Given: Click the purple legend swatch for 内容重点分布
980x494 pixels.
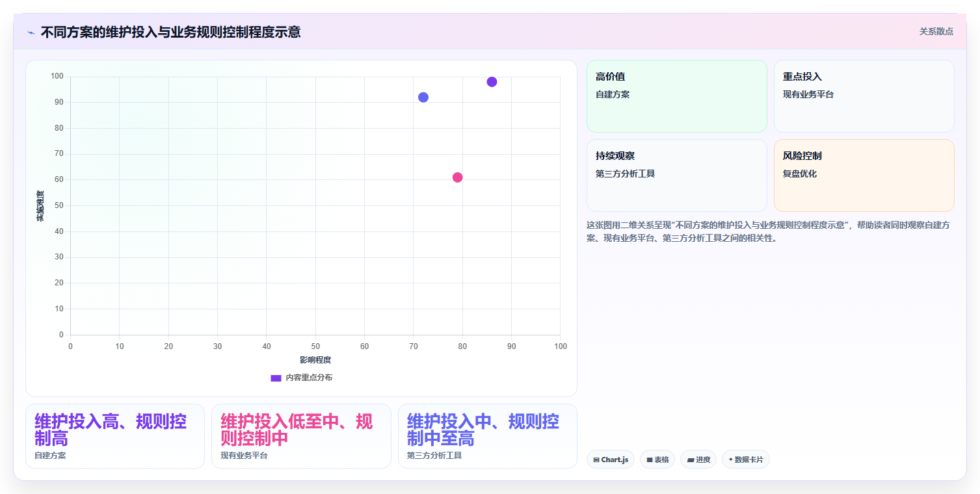Looking at the screenshot, I should [x=276, y=378].
